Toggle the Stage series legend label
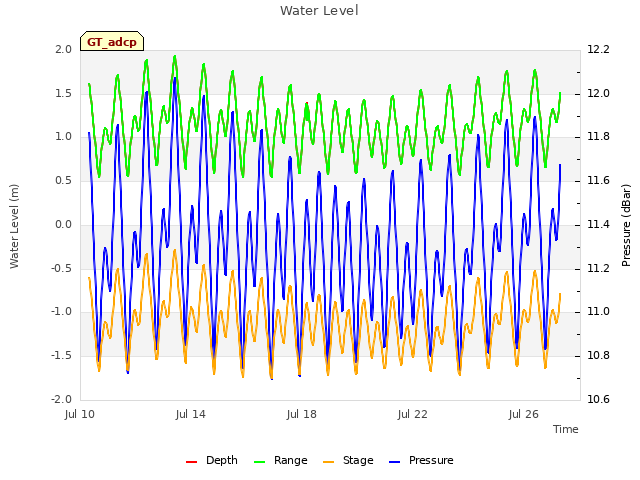This screenshot has height=480, width=640. pyautogui.click(x=358, y=460)
